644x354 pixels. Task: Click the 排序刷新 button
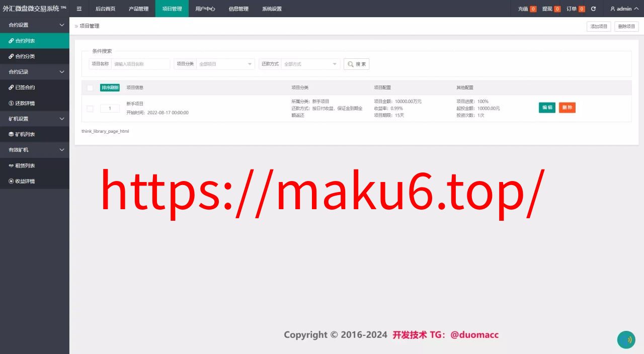110,87
